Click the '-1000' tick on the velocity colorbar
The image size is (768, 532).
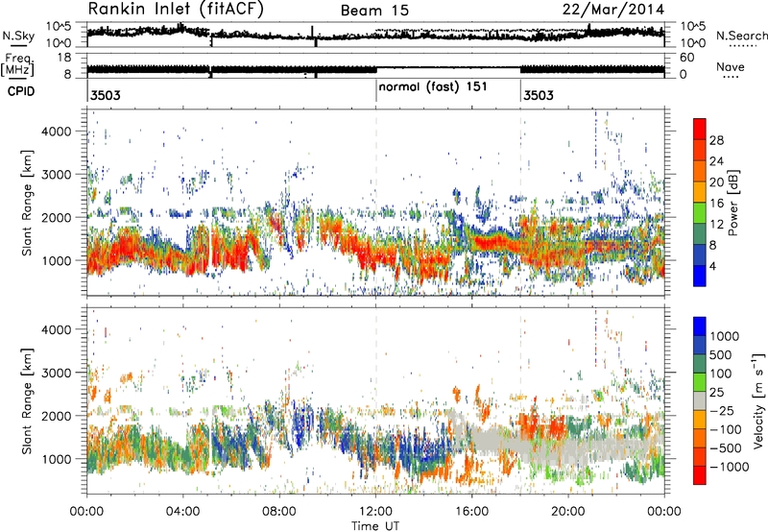coord(730,467)
